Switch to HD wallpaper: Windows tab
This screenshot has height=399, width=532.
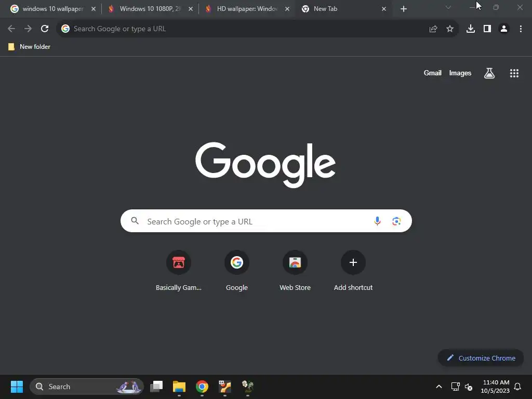247,9
